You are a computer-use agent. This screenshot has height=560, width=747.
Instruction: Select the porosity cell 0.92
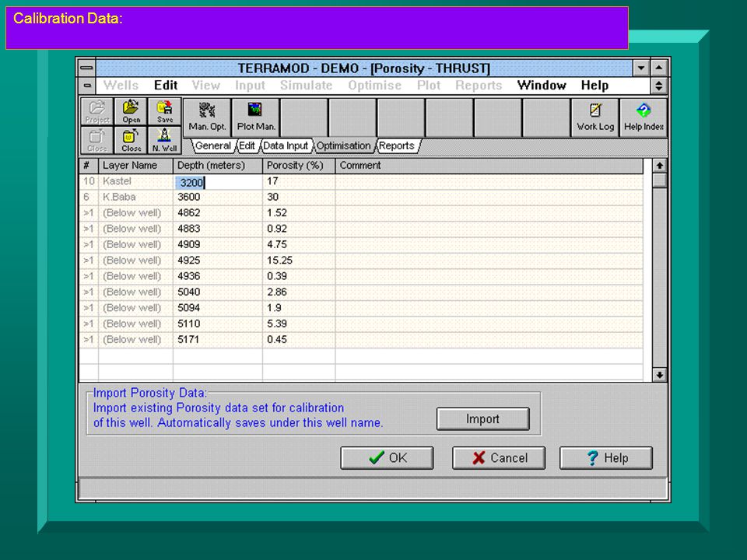click(x=299, y=229)
